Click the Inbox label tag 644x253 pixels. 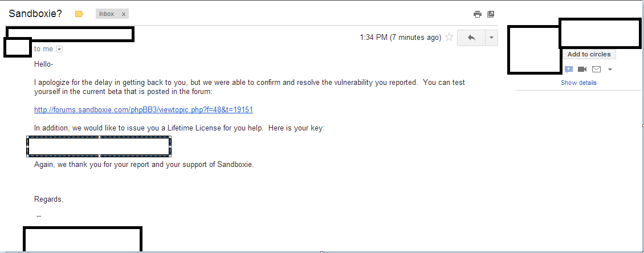(x=107, y=14)
